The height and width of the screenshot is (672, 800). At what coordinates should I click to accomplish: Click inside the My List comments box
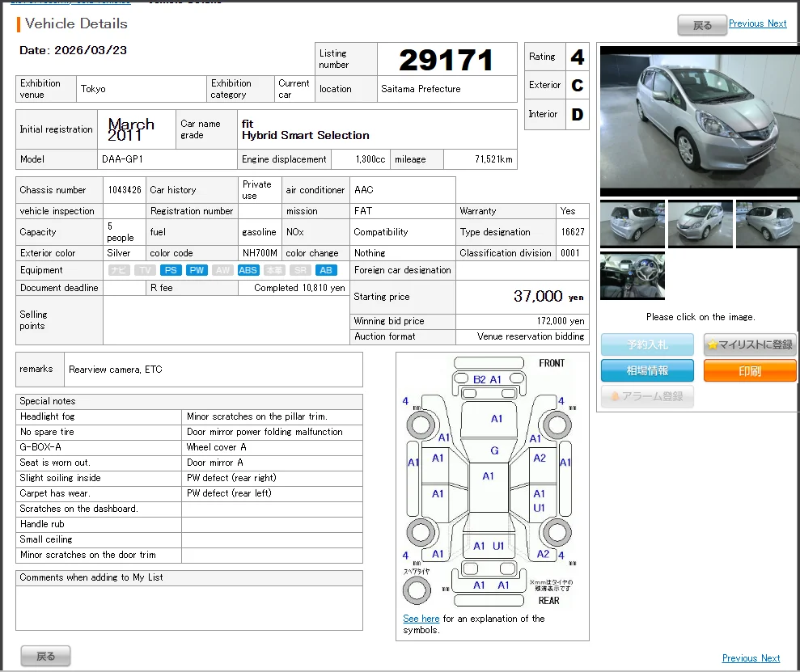pyautogui.click(x=189, y=608)
